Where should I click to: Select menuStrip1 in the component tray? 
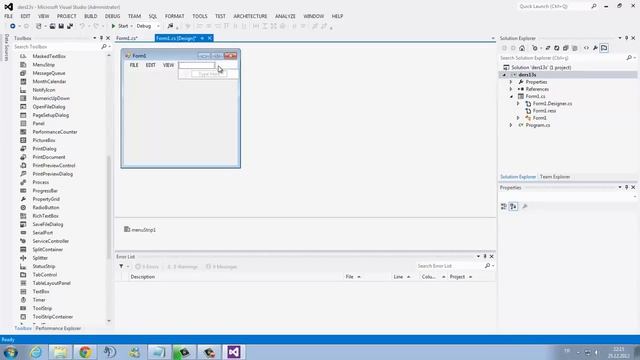(140, 230)
